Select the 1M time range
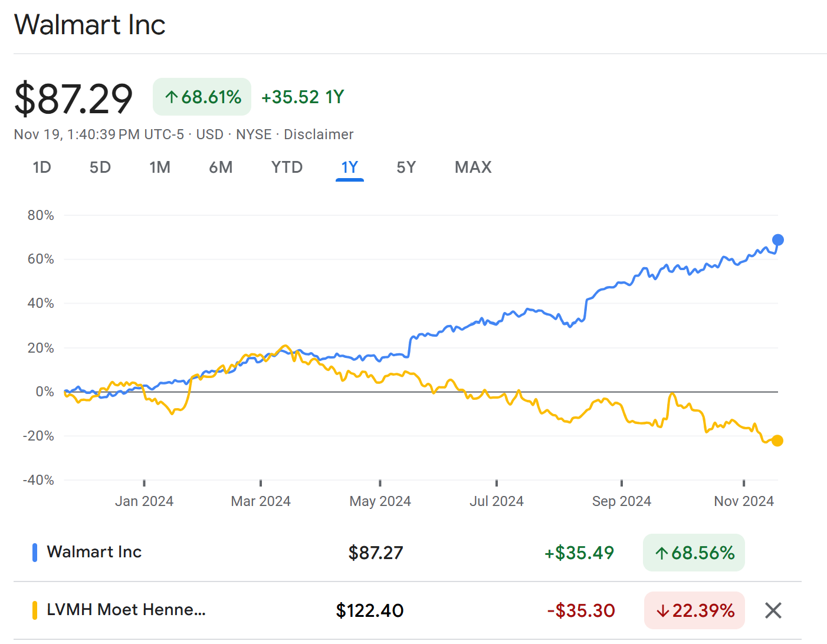This screenshot has height=644, width=827. point(160,167)
